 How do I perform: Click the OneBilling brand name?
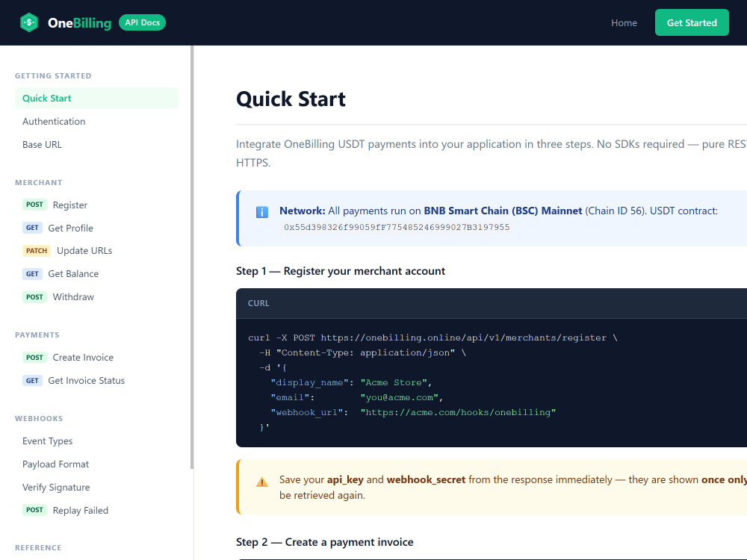tap(80, 23)
